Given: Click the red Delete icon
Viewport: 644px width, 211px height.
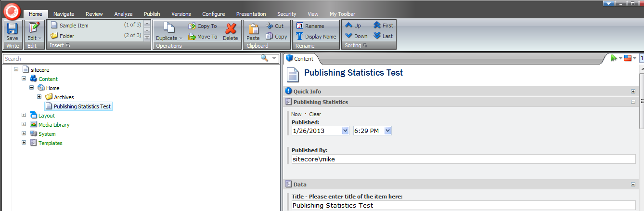Looking at the screenshot, I should (x=231, y=29).
